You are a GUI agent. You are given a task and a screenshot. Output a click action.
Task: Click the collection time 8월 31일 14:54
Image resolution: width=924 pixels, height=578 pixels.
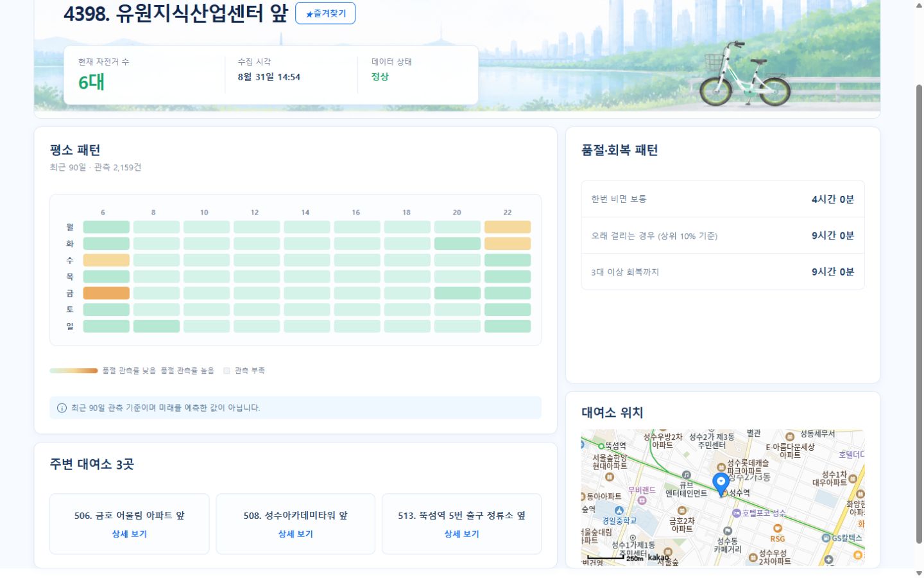point(269,77)
